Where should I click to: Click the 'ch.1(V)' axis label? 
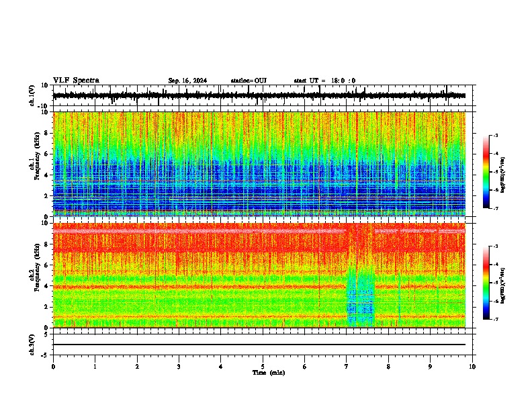32,95
